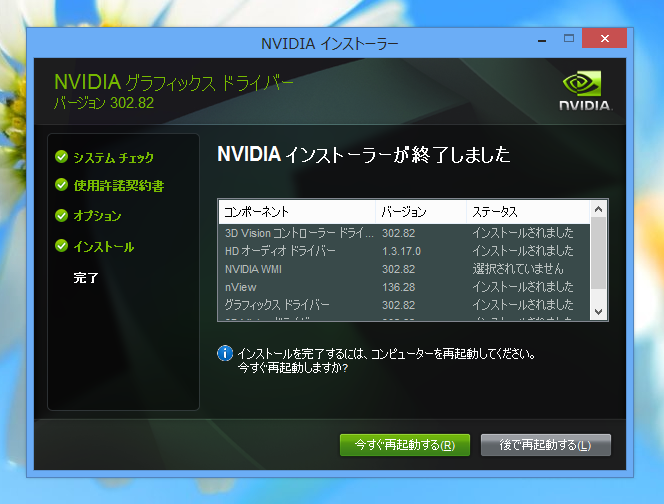Select the グラフィックス ドライバー row
This screenshot has width=664, height=504.
[x=404, y=305]
